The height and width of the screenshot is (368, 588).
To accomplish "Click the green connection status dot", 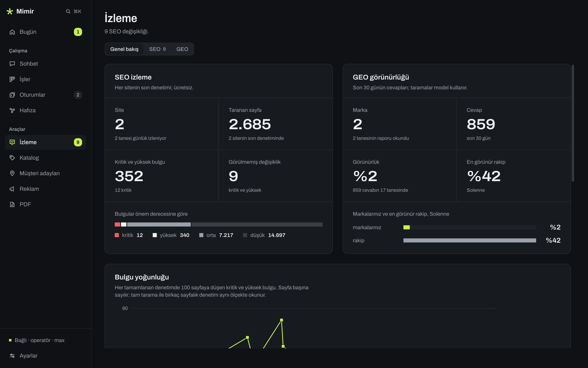I will click(x=10, y=340).
